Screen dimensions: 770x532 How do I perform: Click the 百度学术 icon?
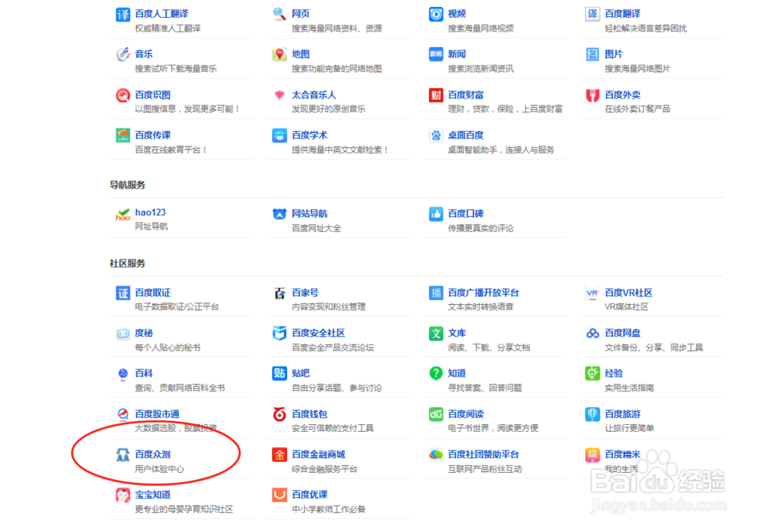(x=280, y=135)
